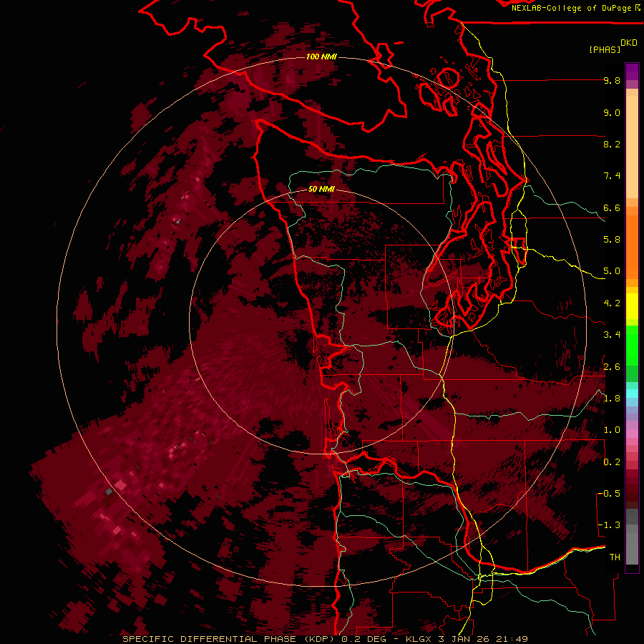Viewport: 644px width, 644px height.
Task: Select the 3.4 legend scale value
Action: pos(612,334)
